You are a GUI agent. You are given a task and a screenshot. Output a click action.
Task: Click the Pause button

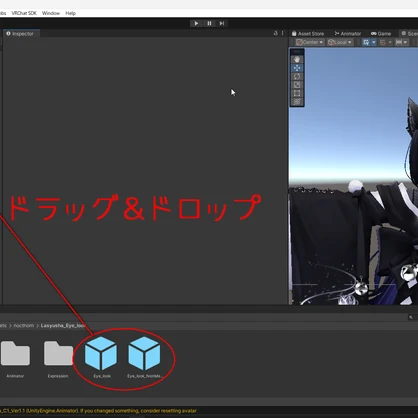(x=209, y=23)
